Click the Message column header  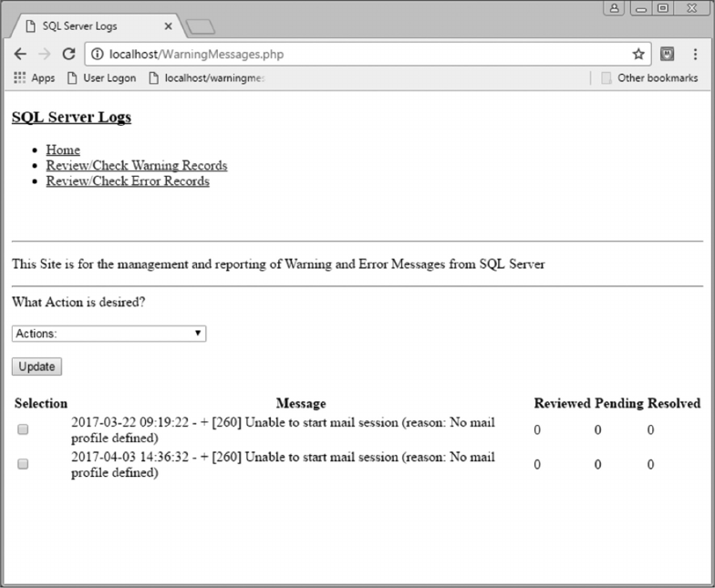coord(301,403)
